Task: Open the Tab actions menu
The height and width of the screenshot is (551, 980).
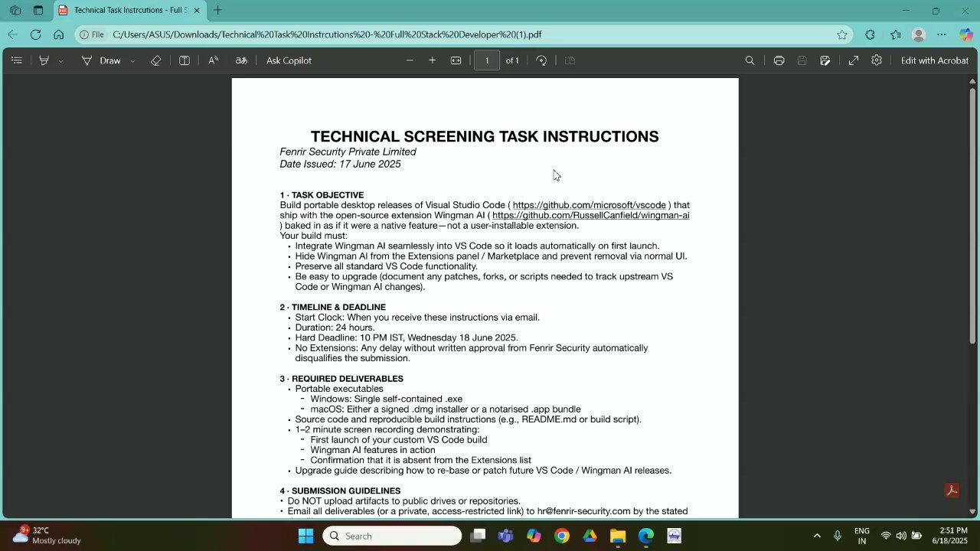Action: [x=38, y=11]
